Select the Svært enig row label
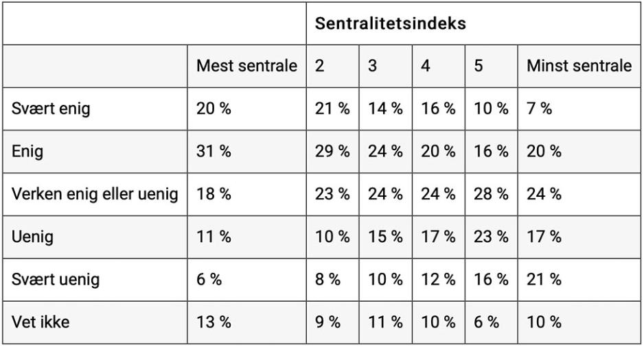 (x=51, y=108)
